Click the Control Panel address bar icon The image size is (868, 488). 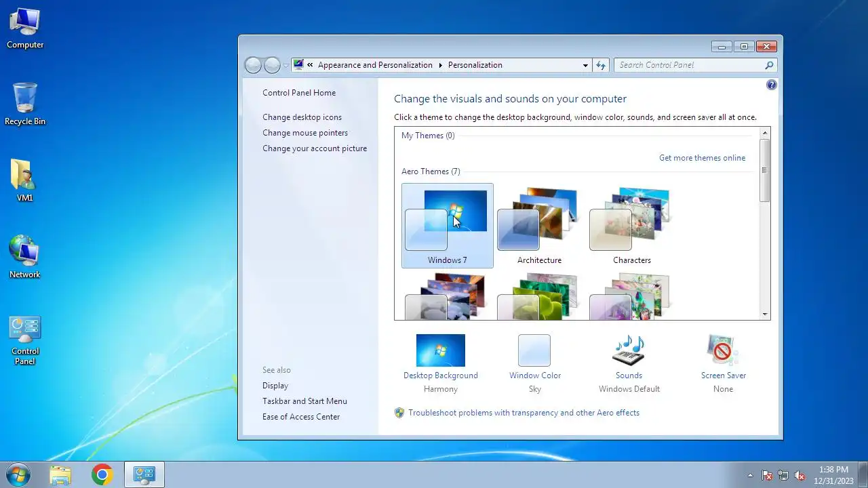coord(298,65)
